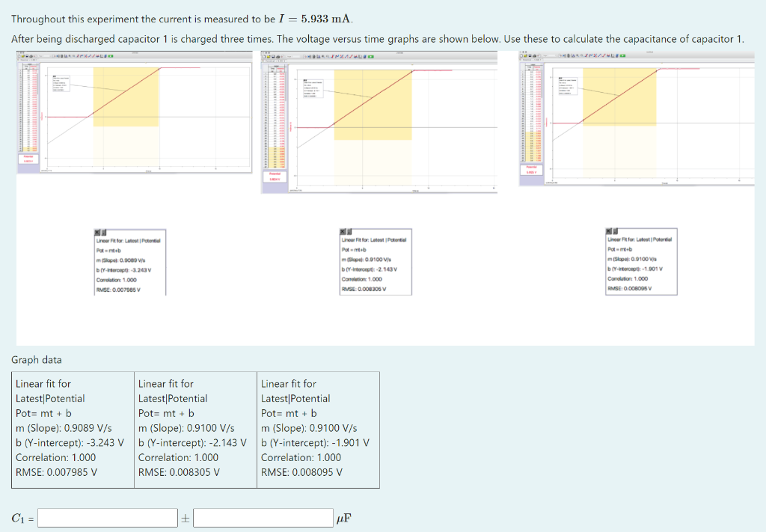Click the C1 capacitance value input field
The width and height of the screenshot is (766, 532).
coord(108,518)
